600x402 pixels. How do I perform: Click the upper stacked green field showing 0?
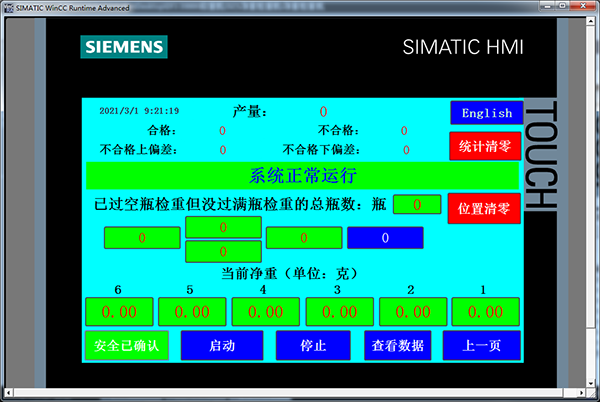click(223, 227)
